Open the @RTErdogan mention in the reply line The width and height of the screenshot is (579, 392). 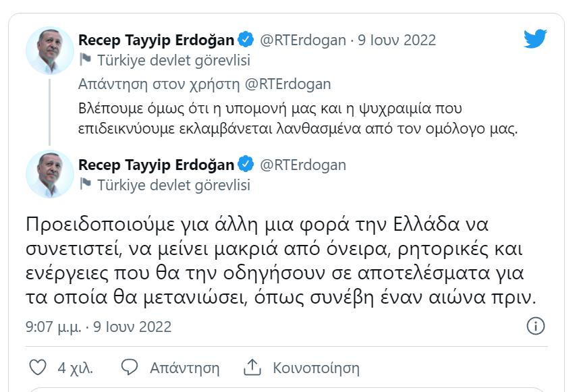point(286,84)
